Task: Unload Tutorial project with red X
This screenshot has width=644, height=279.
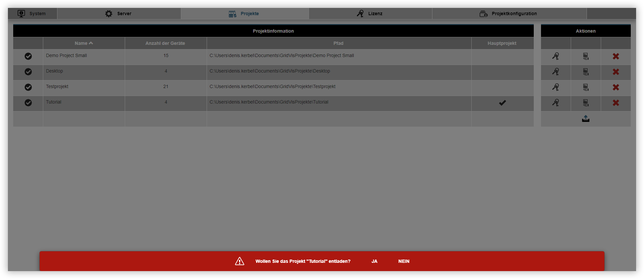Action: [x=616, y=103]
